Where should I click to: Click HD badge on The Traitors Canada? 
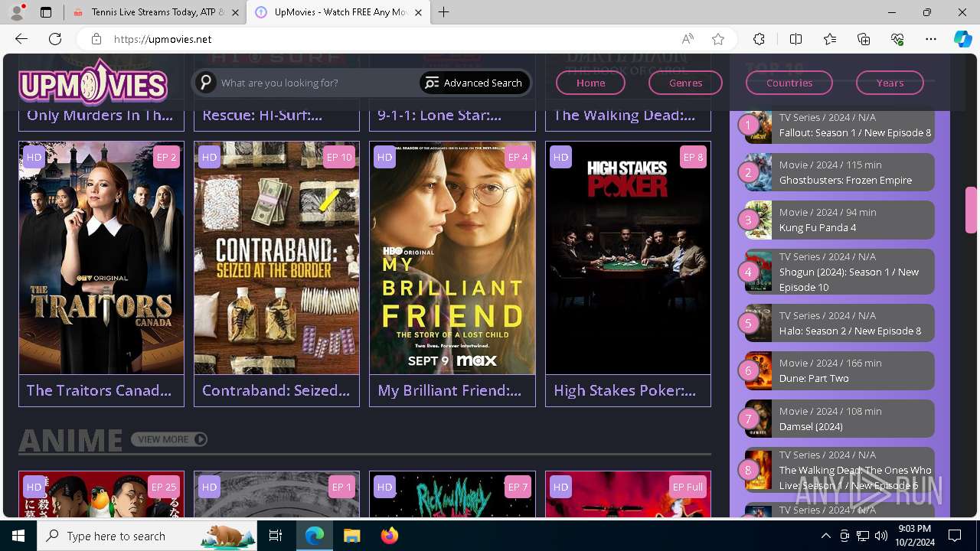coord(34,157)
